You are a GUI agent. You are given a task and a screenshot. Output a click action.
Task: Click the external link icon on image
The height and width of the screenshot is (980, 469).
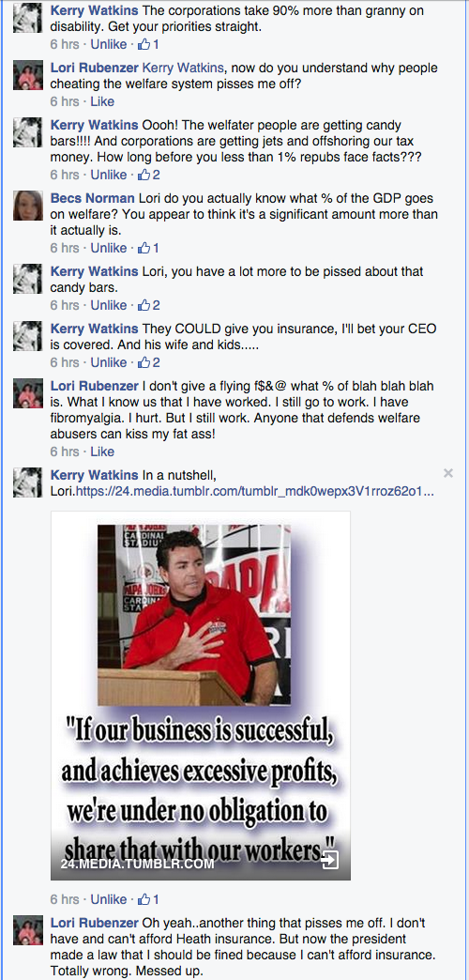coord(329,861)
